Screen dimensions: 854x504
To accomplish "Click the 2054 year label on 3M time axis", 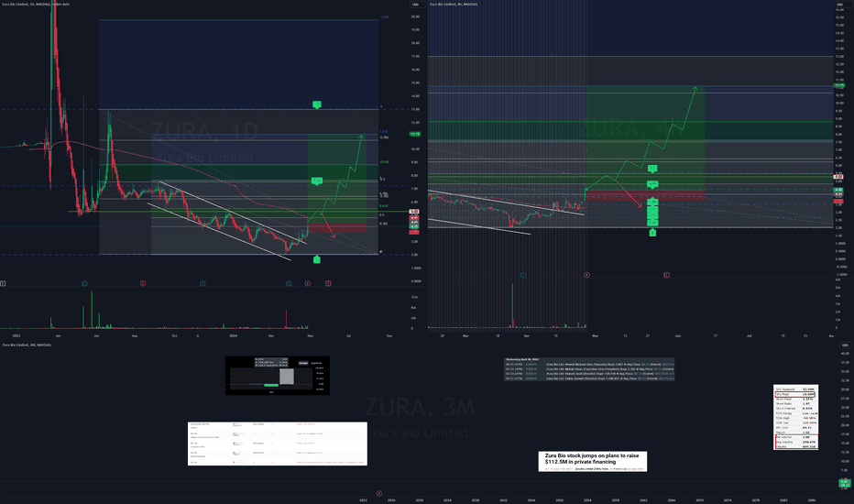I will point(587,499).
